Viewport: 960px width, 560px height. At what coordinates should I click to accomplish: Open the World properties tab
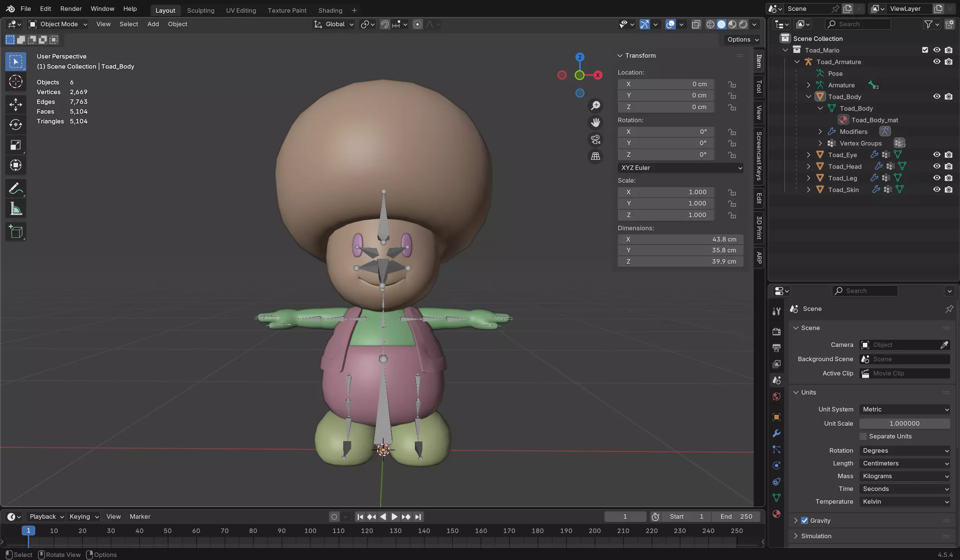777,396
